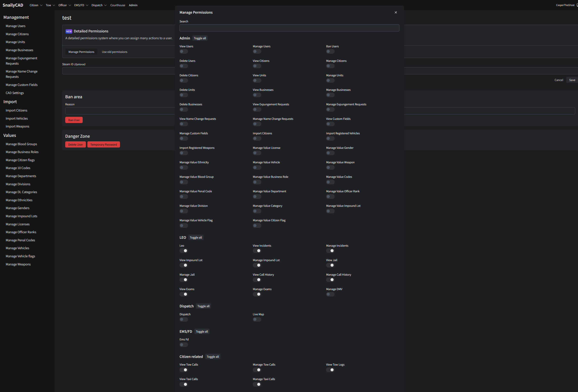Toggle the Ems Fd permission
The image size is (578, 392).
tap(184, 345)
